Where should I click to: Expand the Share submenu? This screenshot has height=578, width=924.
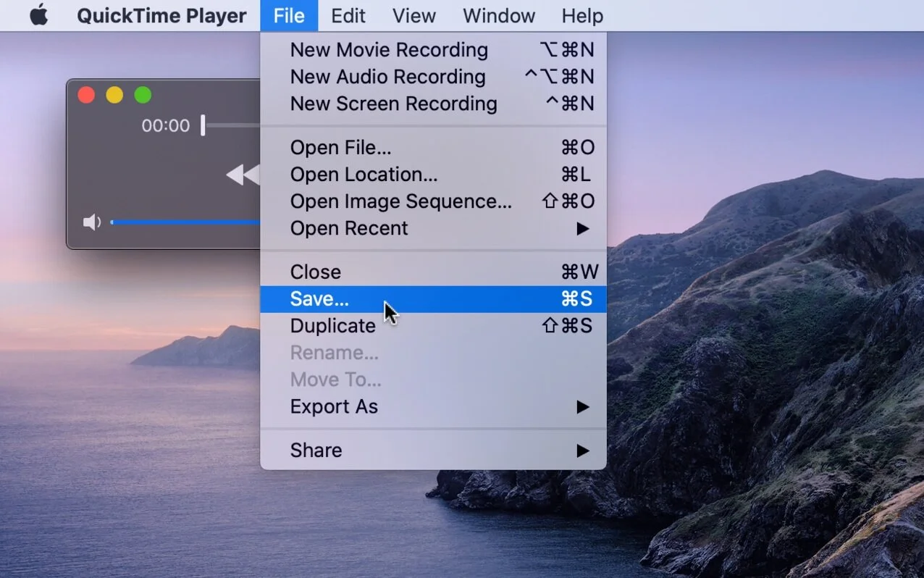(433, 451)
